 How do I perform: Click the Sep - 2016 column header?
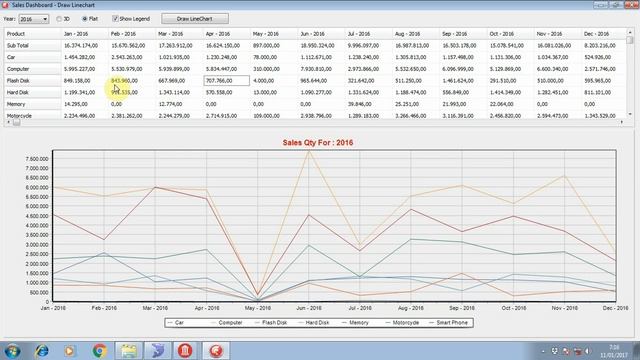coord(463,34)
